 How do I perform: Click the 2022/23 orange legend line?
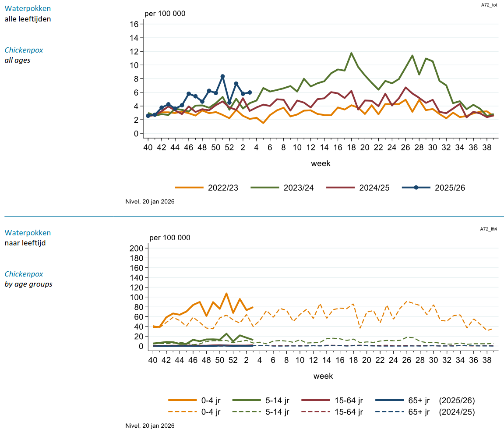click(189, 188)
